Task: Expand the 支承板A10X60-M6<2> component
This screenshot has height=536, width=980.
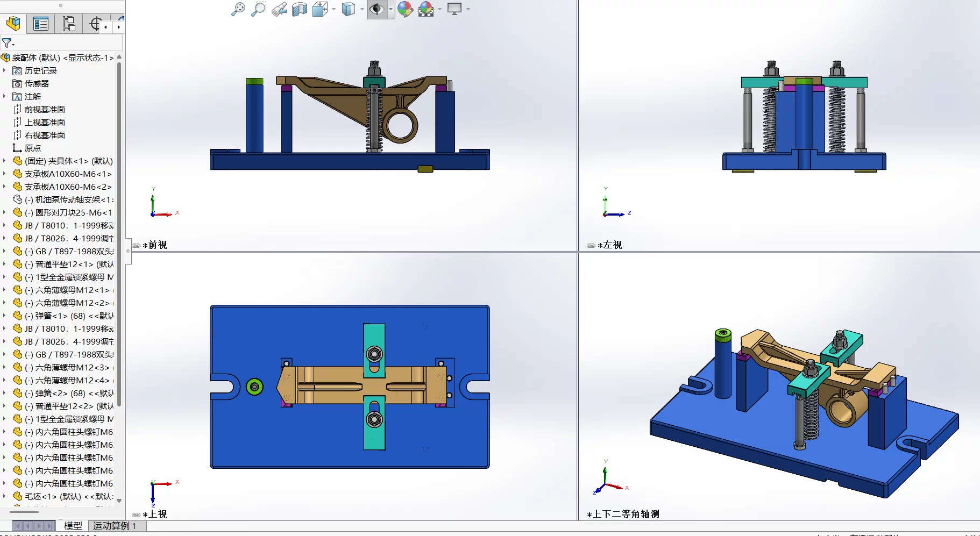Action: (4, 187)
